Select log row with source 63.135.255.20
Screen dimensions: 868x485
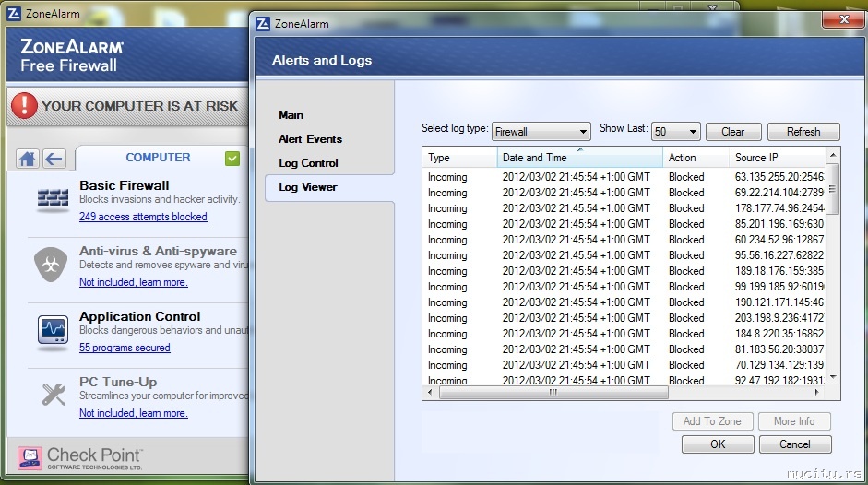coord(624,177)
